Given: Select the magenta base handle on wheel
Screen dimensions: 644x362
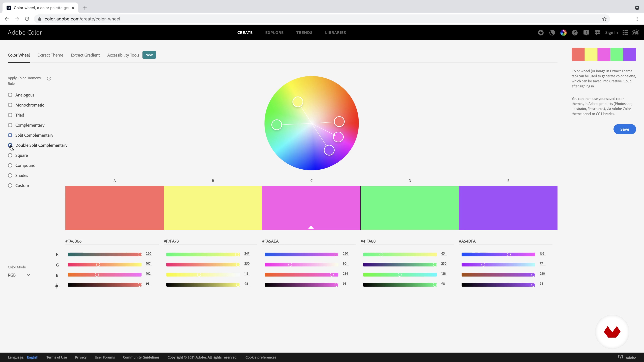Looking at the screenshot, I should pos(338,137).
